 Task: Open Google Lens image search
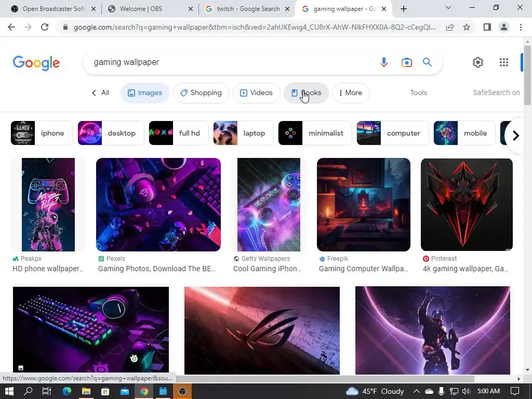(x=406, y=62)
